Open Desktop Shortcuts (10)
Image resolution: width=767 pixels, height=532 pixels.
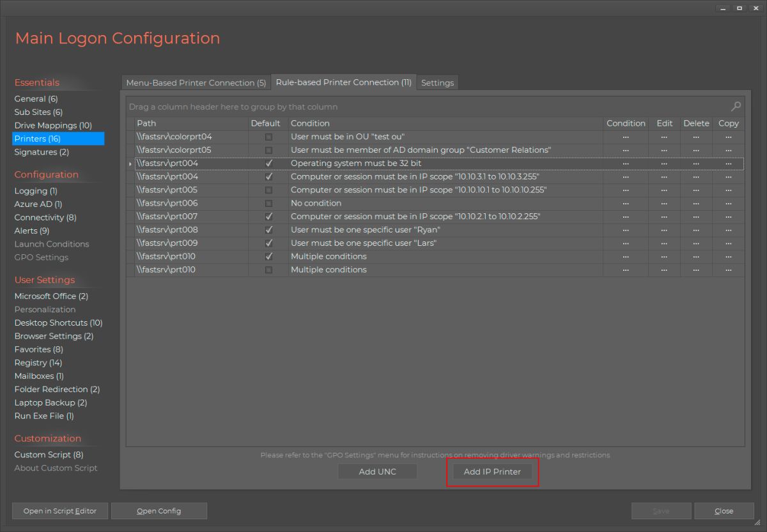pyautogui.click(x=58, y=323)
